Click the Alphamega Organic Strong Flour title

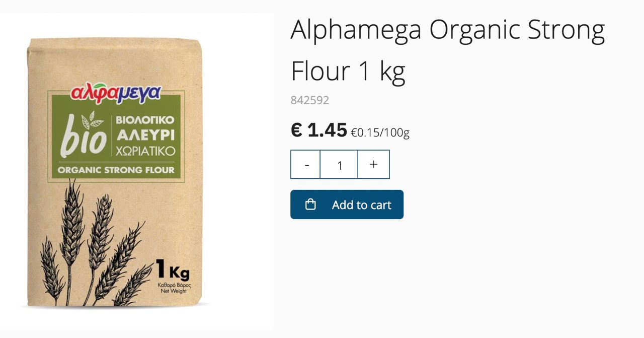[448, 50]
